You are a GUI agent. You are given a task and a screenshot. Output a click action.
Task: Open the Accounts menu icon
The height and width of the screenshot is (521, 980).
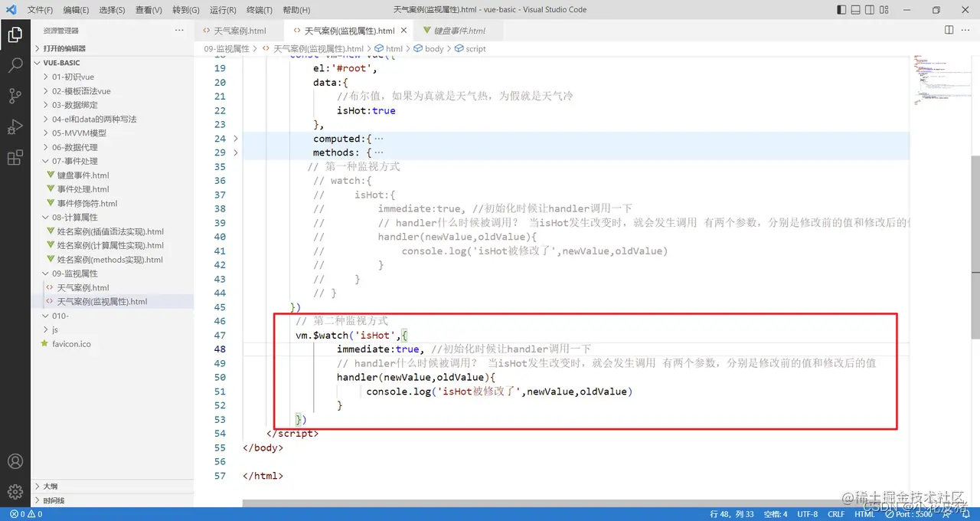point(15,461)
